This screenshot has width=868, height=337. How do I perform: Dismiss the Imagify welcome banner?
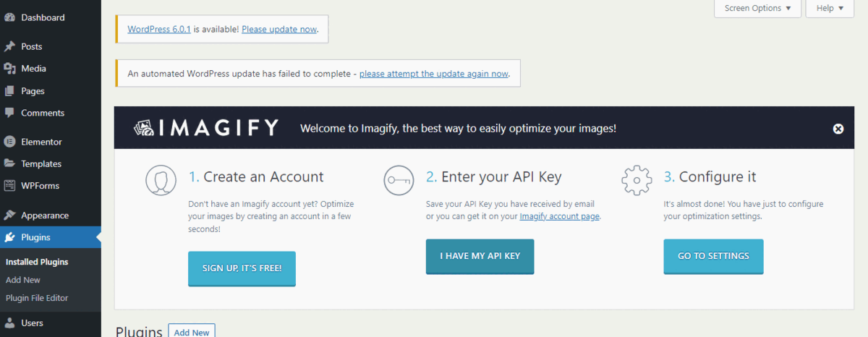pos(838,129)
